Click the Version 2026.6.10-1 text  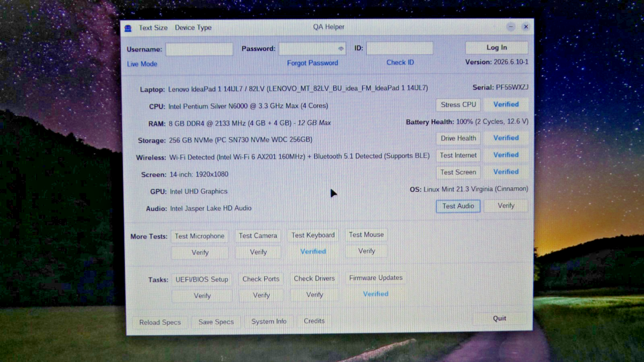(x=497, y=62)
